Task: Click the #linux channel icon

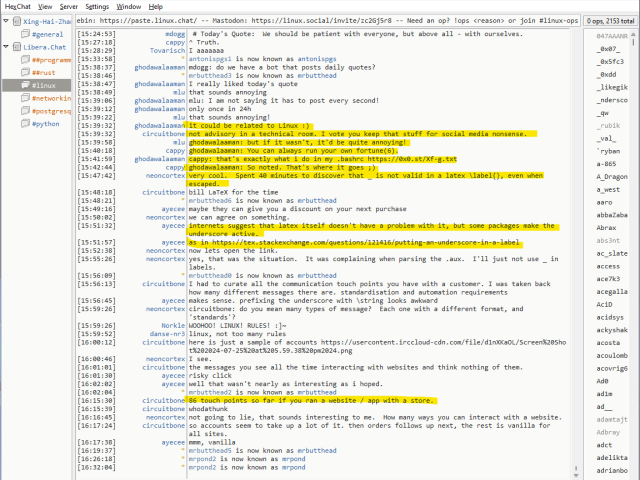Action: 25,86
